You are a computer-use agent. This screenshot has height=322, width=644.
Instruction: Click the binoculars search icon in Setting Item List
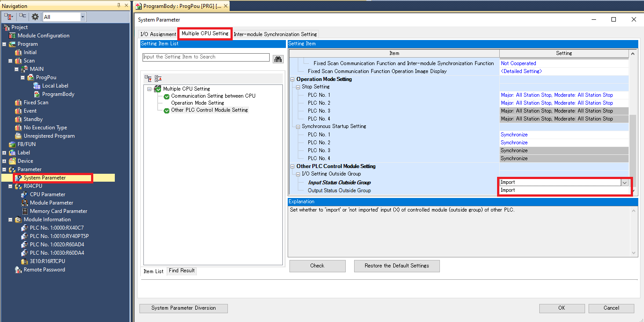pyautogui.click(x=278, y=59)
